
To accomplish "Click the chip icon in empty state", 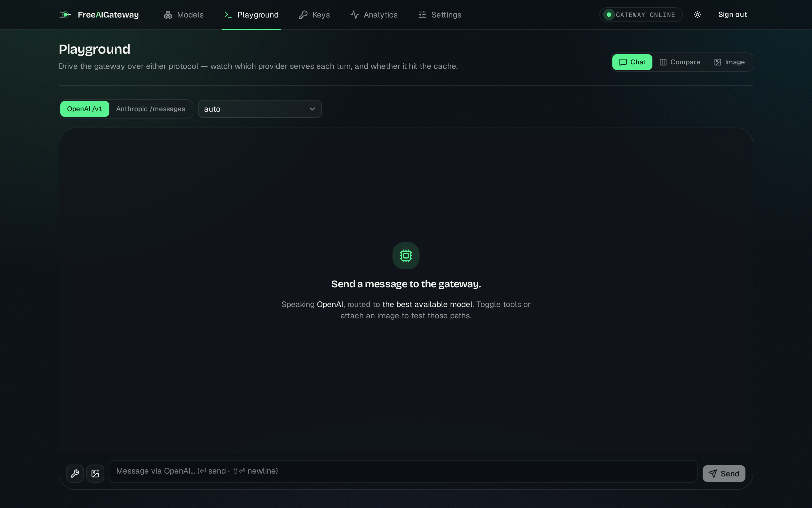I will coord(406,256).
